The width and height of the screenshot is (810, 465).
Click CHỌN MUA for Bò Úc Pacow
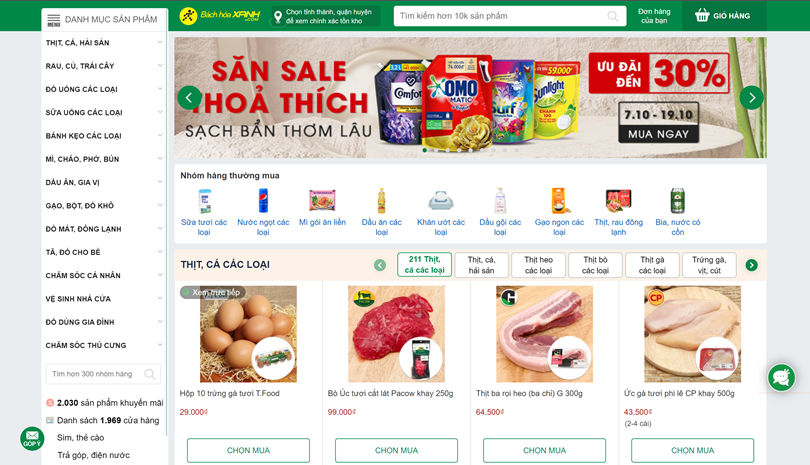click(x=396, y=450)
